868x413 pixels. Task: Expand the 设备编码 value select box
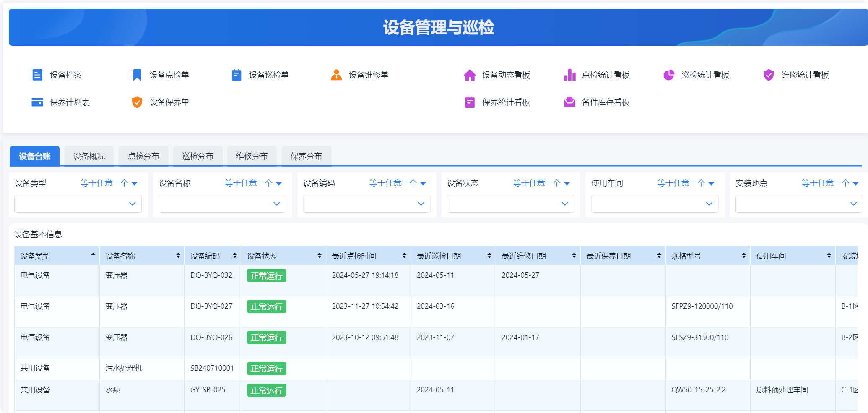[366, 204]
